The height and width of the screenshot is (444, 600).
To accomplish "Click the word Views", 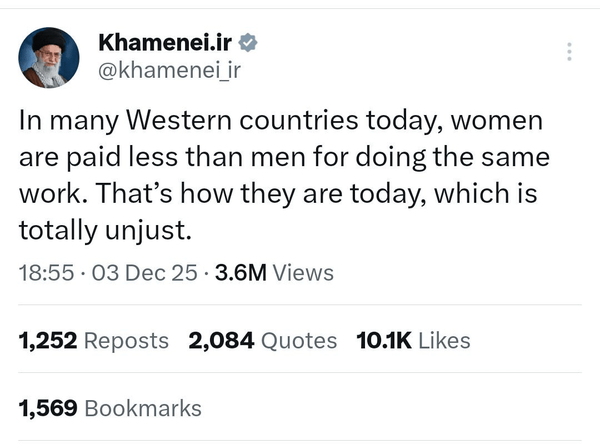I will tap(303, 272).
